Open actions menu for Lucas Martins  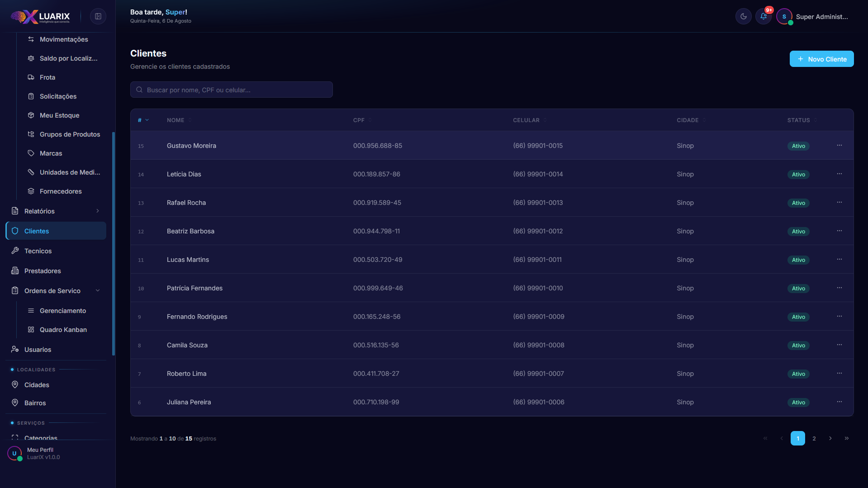840,260
